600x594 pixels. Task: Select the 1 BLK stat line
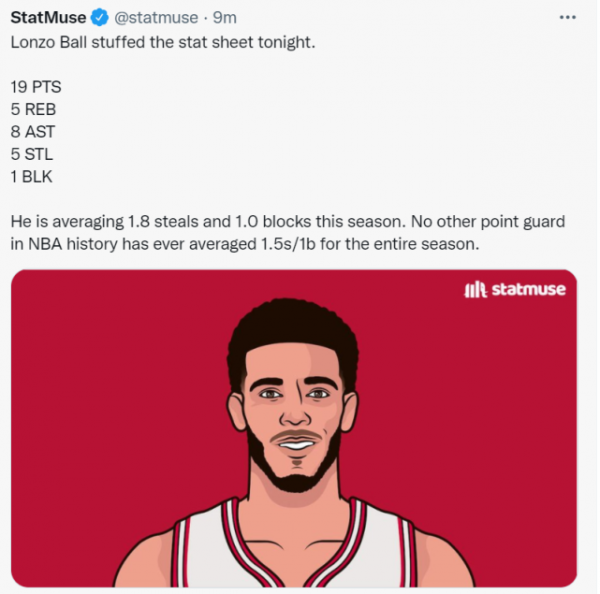tap(31, 177)
